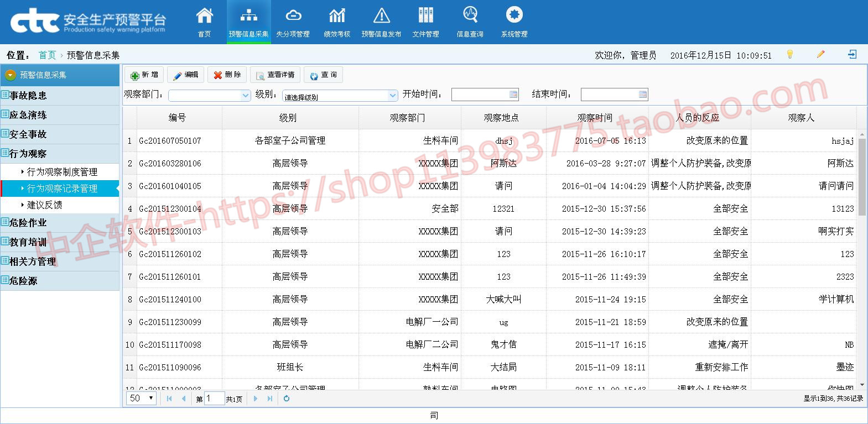This screenshot has height=424, width=868.
Task: Expand the 安全事故 sidebar section
Action: tap(60, 134)
